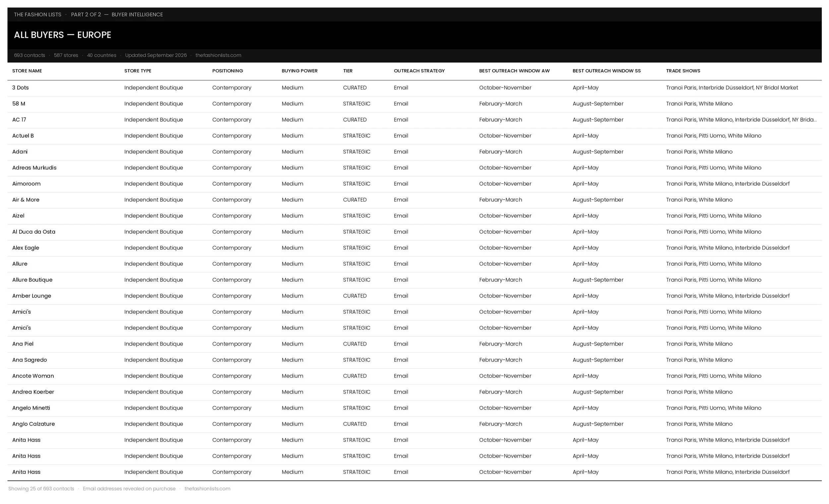Image resolution: width=829 pixels, height=504 pixels.
Task: Click the 58 M store name
Action: [19, 104]
